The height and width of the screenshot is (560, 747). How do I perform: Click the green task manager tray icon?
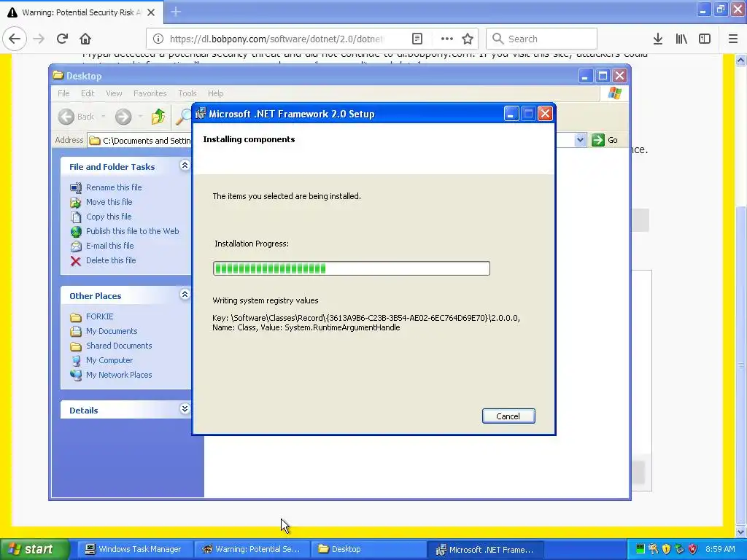[x=640, y=549]
